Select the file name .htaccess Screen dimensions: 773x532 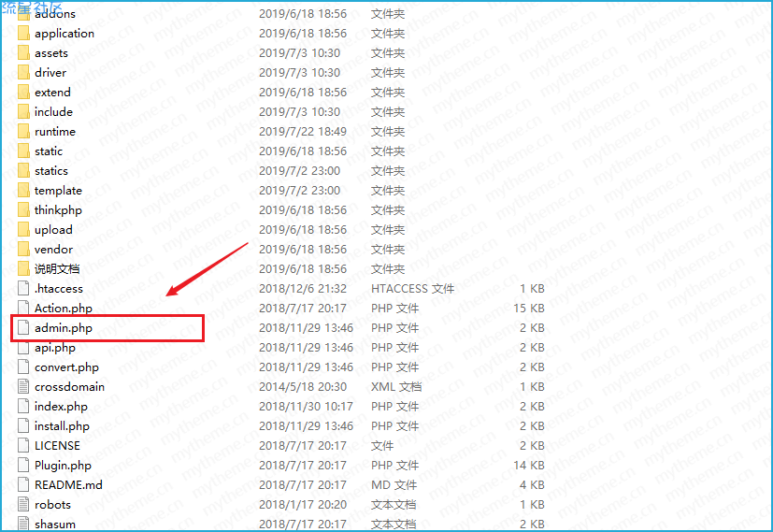click(x=59, y=288)
